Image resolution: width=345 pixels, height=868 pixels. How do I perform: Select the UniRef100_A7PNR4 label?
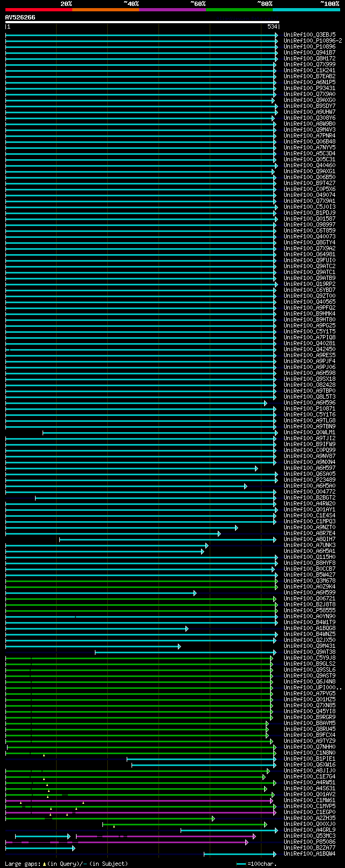[x=309, y=135]
